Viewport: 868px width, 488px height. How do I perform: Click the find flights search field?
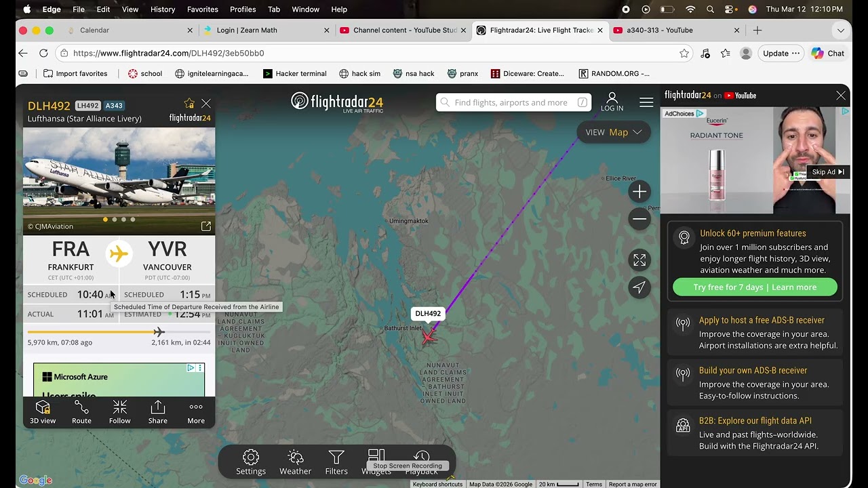513,102
